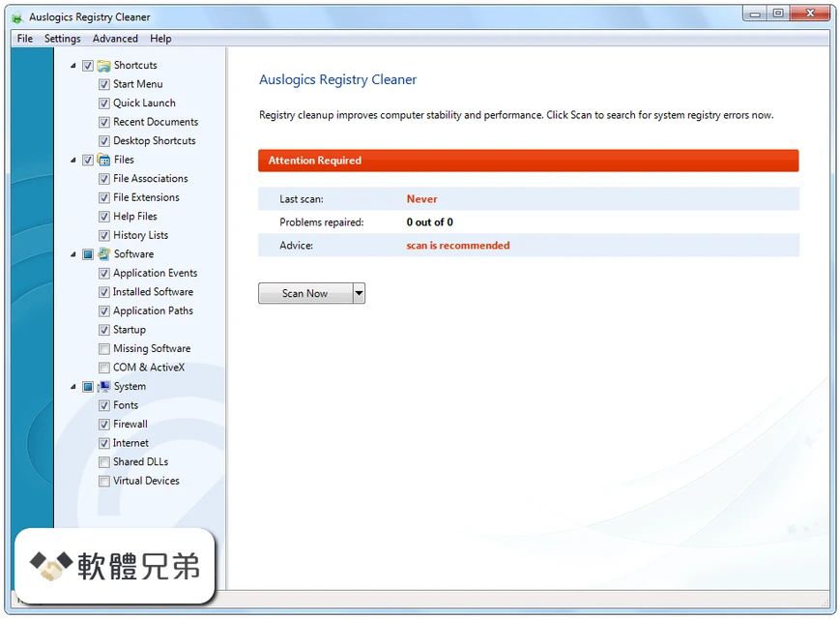Collapse the Files tree node
Viewport: 840px width, 619px height.
72,161
